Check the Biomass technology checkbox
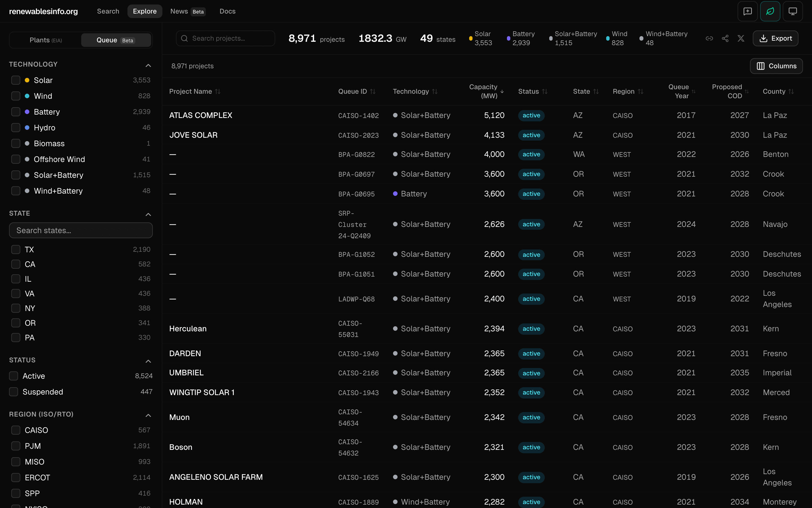812x508 pixels. (16, 143)
